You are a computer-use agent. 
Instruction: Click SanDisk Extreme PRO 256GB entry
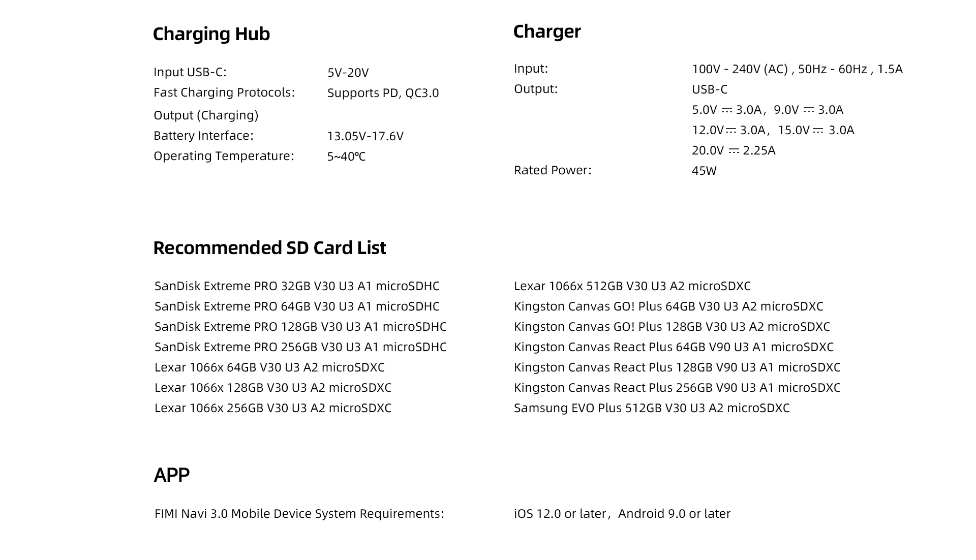pos(300,347)
